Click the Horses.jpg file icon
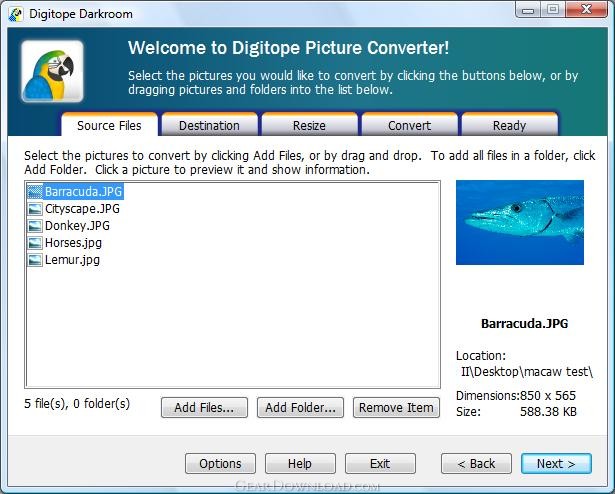 click(35, 243)
